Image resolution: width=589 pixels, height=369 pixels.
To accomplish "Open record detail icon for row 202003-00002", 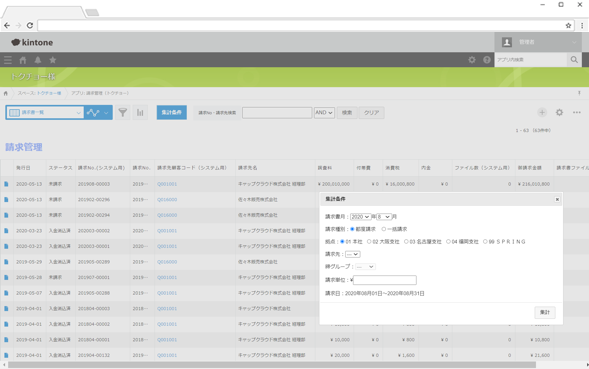I will pyautogui.click(x=6, y=231).
